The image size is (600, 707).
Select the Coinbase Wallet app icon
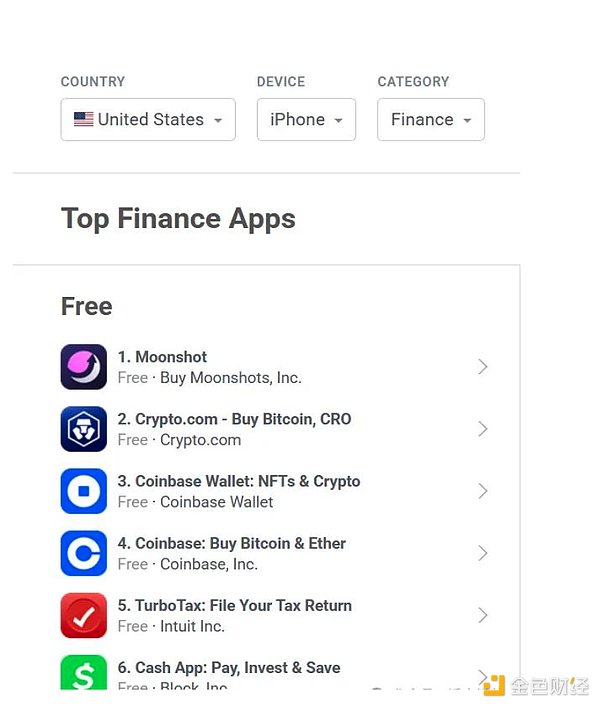(x=84, y=491)
